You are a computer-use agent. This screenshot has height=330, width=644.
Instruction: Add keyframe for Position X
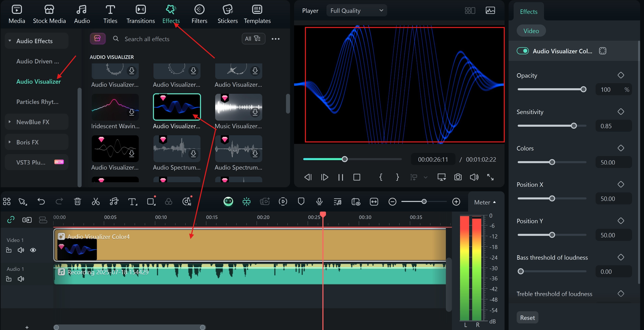click(621, 184)
